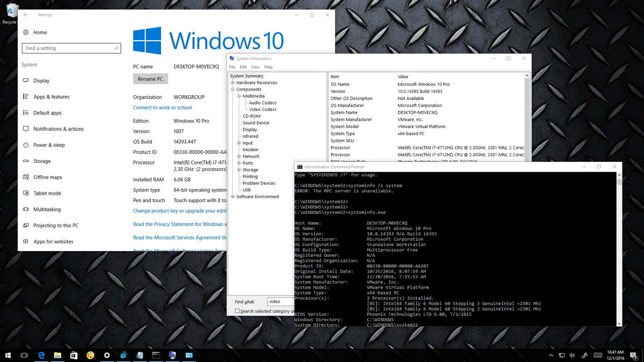Screen dimensions: 644x362
Task: Open Notifications & actions icon
Action: coord(26,129)
